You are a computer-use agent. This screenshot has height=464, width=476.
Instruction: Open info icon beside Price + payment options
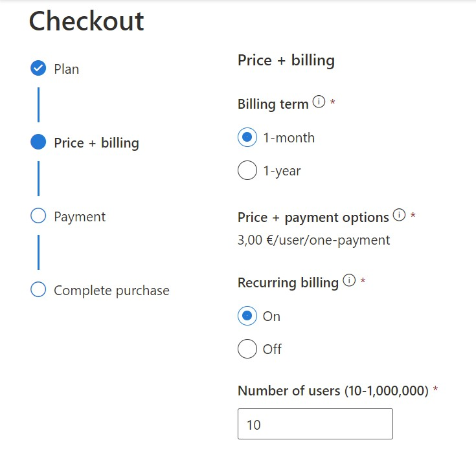pyautogui.click(x=399, y=215)
